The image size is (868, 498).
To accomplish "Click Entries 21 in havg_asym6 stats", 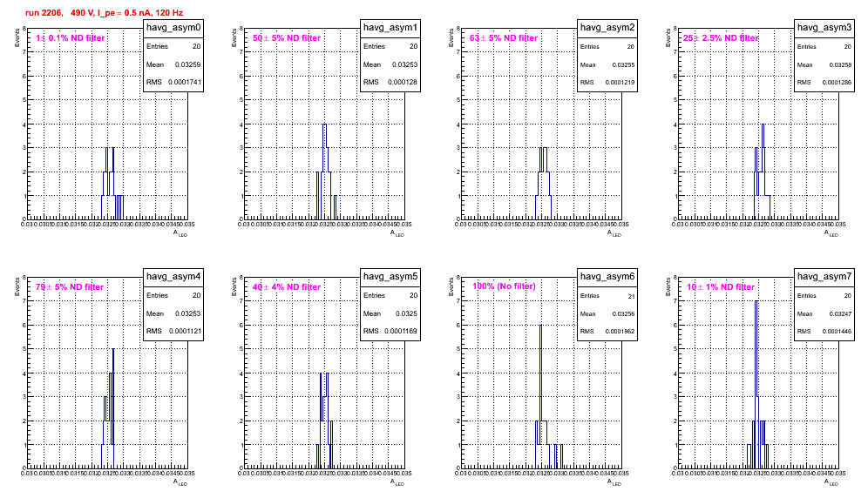I will tap(607, 296).
